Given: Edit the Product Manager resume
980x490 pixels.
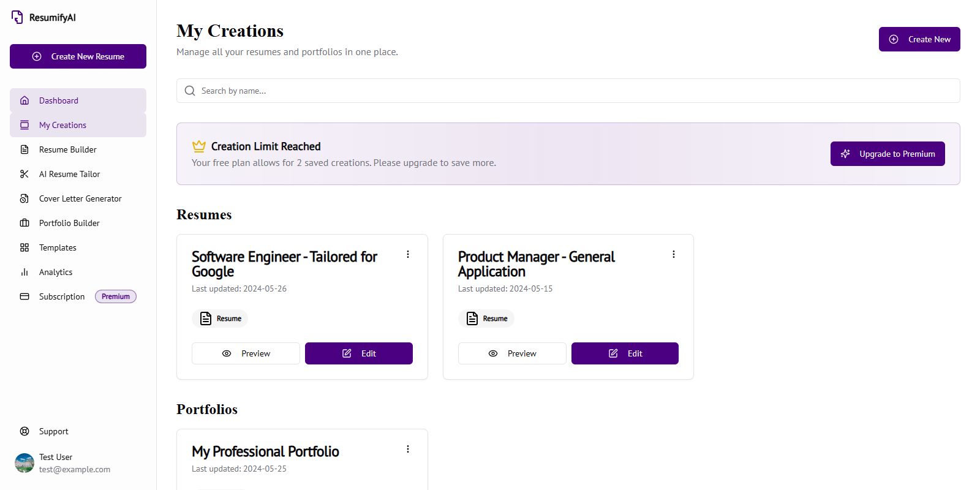Looking at the screenshot, I should (x=625, y=353).
